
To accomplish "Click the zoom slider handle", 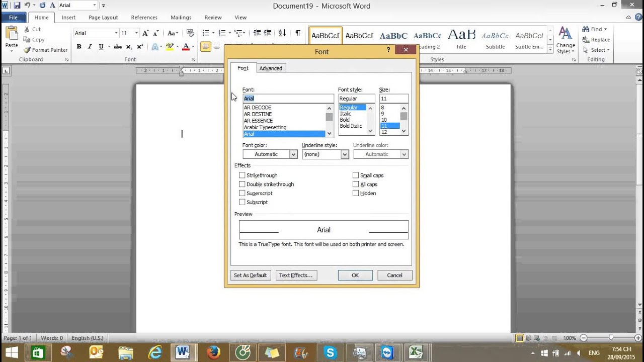I will 611,338.
